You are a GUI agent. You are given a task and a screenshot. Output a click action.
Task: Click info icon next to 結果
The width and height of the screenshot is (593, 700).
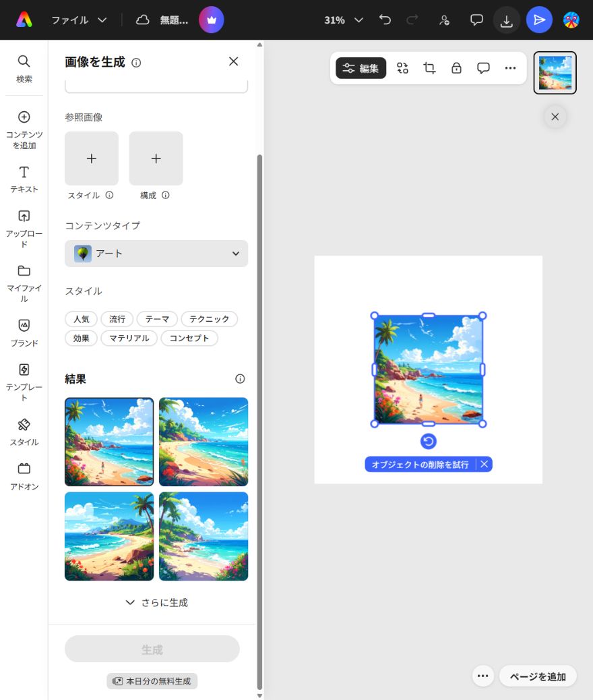coord(240,379)
